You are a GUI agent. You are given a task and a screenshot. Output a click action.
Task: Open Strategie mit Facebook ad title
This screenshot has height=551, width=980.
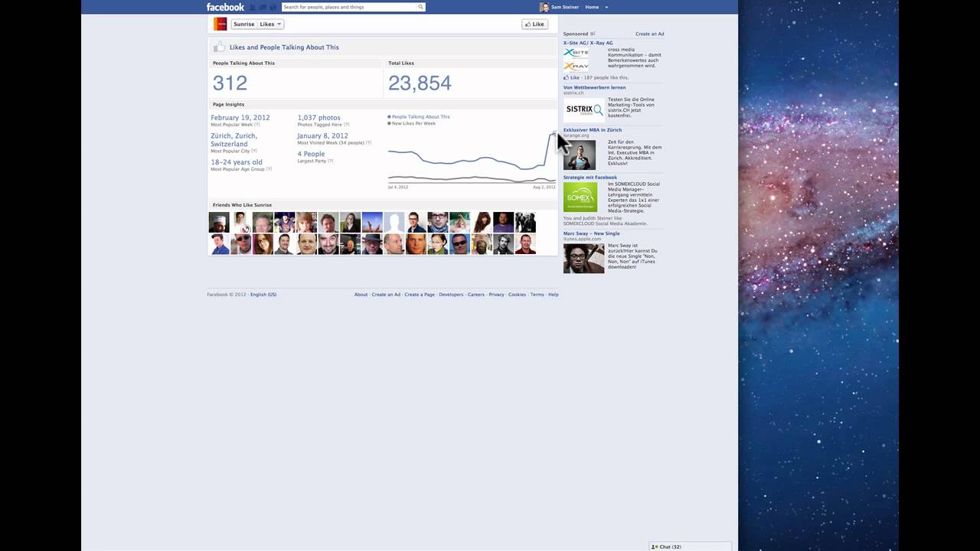click(x=590, y=178)
